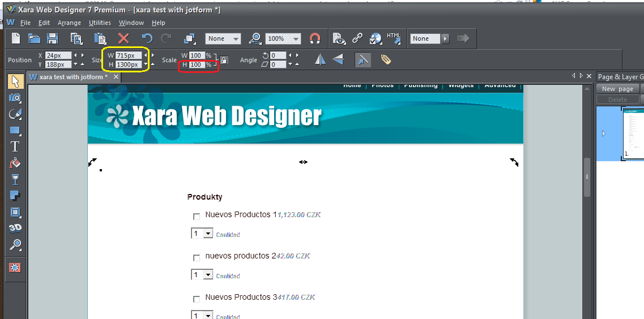
Task: Open the Edit menu
Action: pyautogui.click(x=44, y=23)
